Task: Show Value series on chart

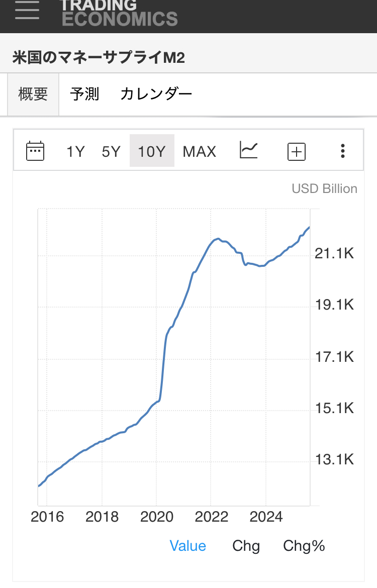Action: pos(188,546)
